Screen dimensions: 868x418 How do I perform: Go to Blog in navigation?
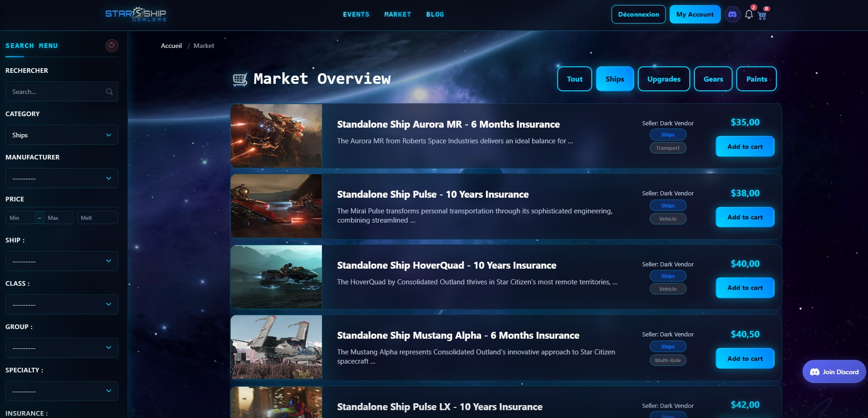(435, 14)
